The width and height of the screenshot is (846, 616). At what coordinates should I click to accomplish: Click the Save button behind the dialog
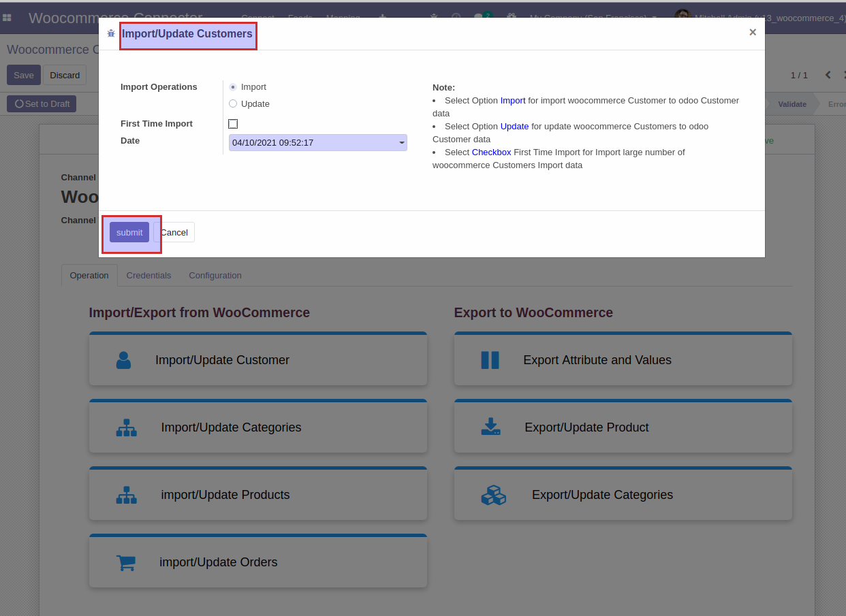click(24, 75)
